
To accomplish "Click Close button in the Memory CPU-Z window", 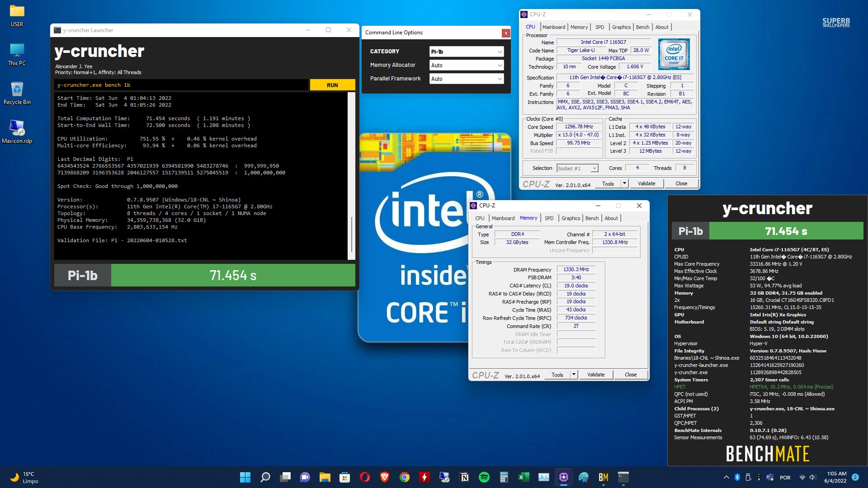I will (631, 375).
